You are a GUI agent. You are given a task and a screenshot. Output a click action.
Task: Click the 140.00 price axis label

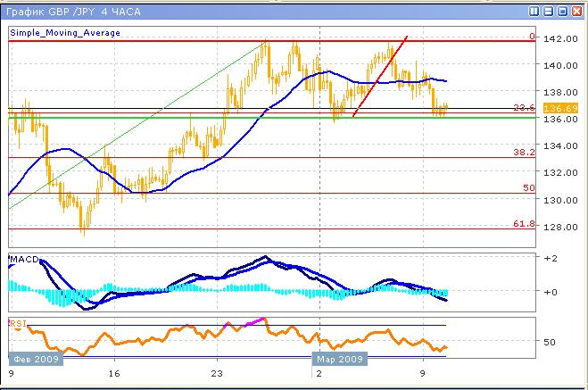[x=558, y=65]
